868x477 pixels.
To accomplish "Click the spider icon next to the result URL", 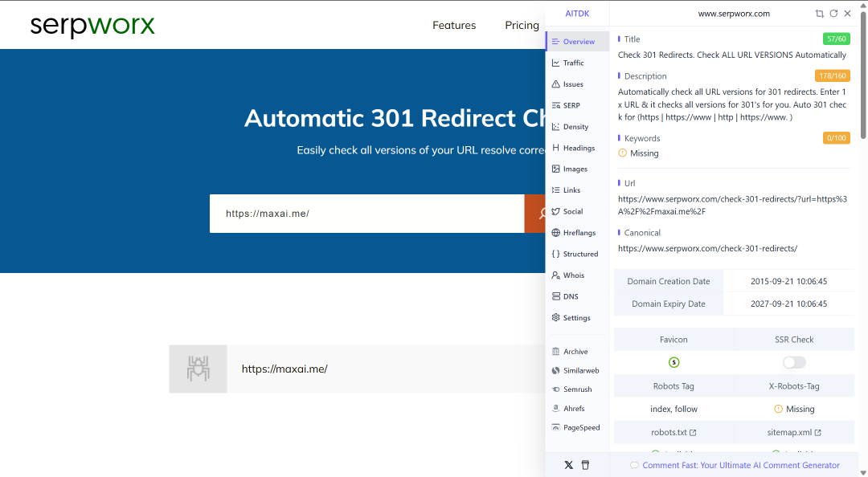I will 199,369.
